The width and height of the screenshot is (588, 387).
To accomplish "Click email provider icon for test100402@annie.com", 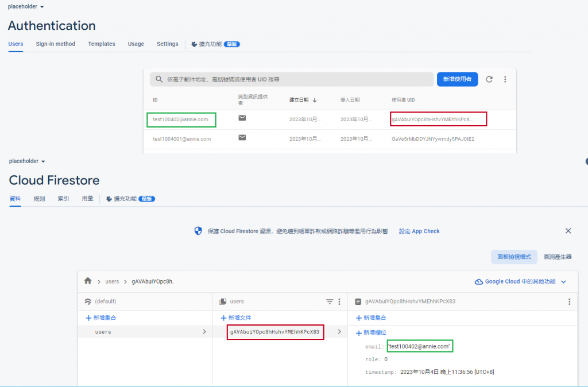I will coord(242,118).
